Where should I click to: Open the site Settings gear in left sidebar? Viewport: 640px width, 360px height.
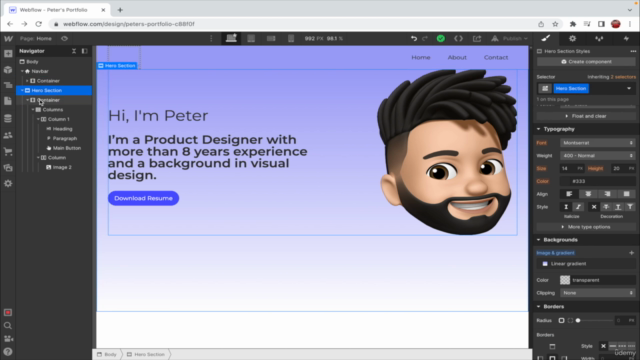[8, 184]
